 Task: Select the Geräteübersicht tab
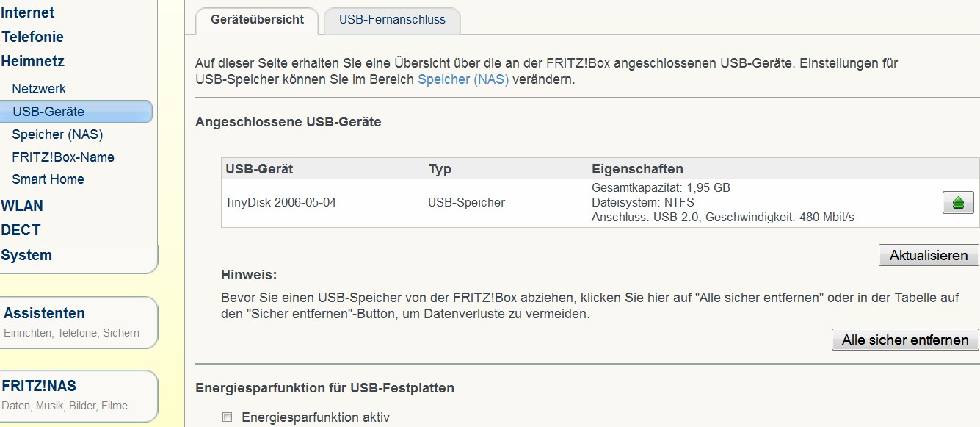(257, 20)
